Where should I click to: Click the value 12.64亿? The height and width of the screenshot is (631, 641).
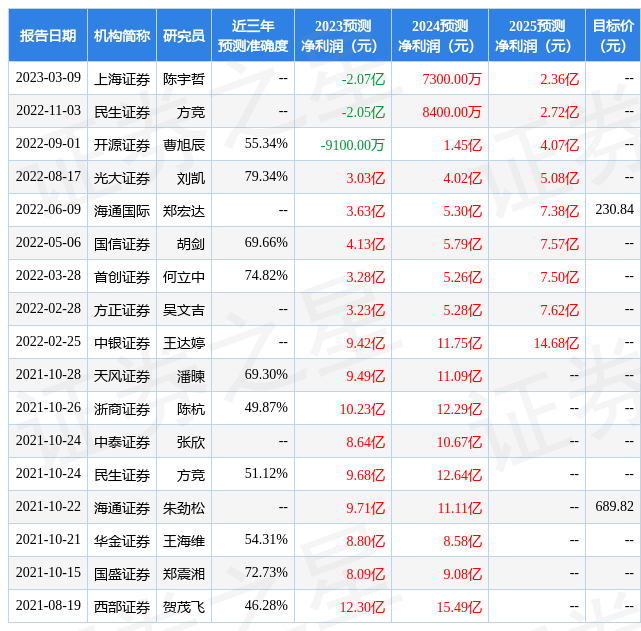(459, 476)
